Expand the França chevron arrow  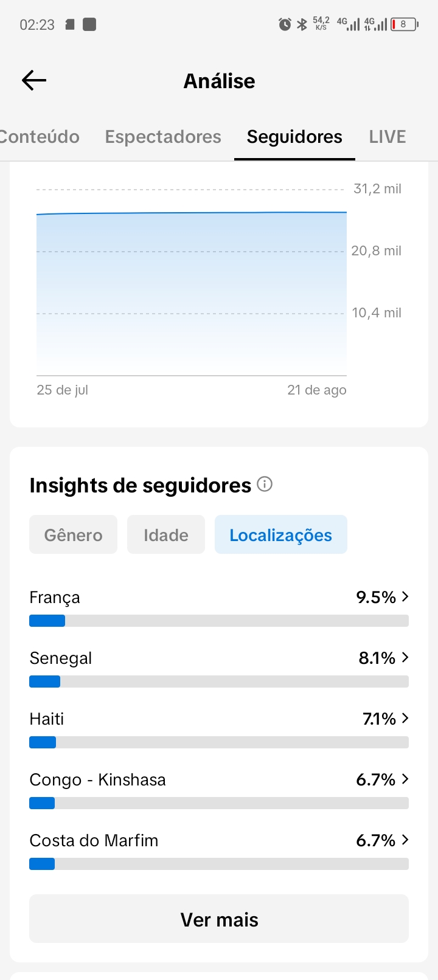405,597
